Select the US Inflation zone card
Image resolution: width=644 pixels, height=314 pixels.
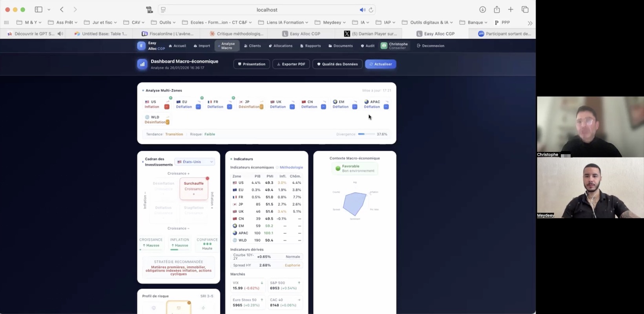click(x=157, y=104)
